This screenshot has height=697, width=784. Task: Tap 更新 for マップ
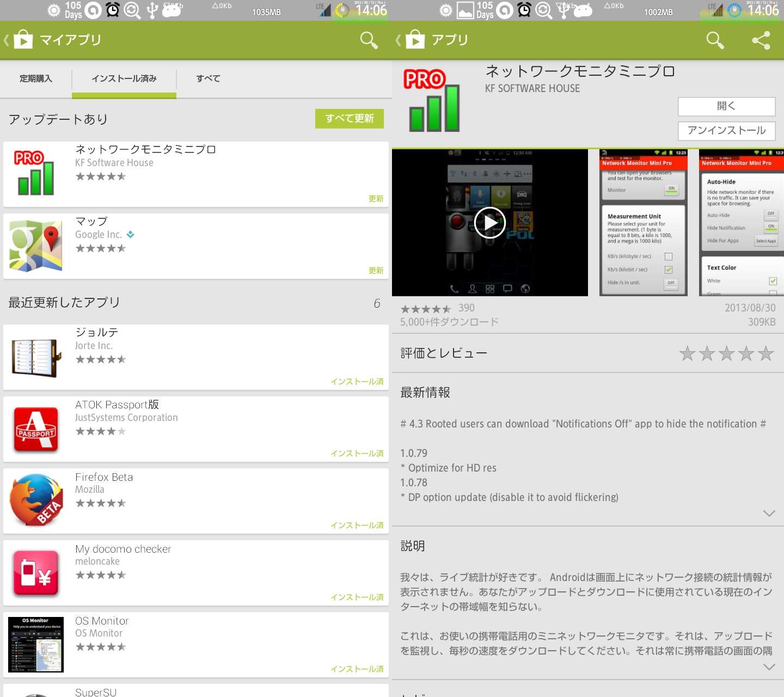[376, 271]
